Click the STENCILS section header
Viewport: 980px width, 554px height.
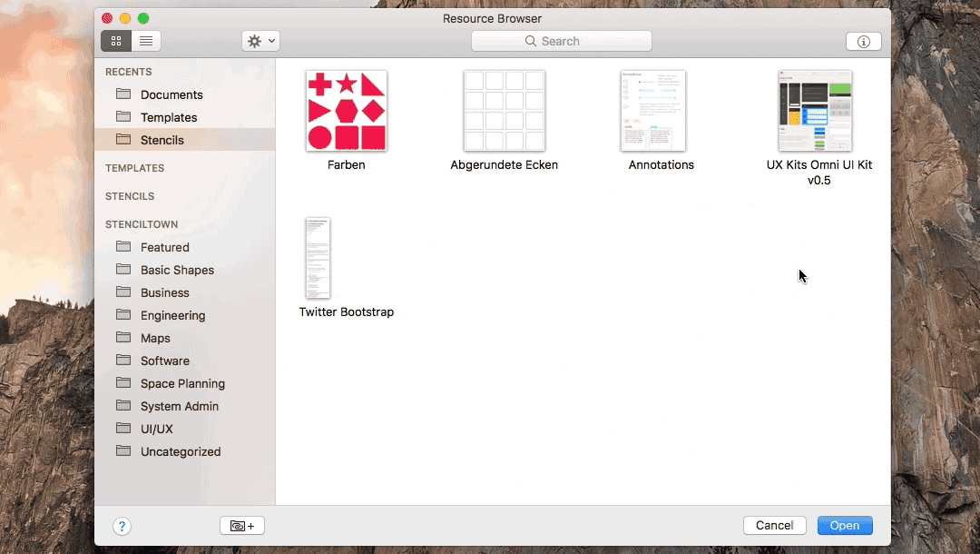click(x=130, y=196)
